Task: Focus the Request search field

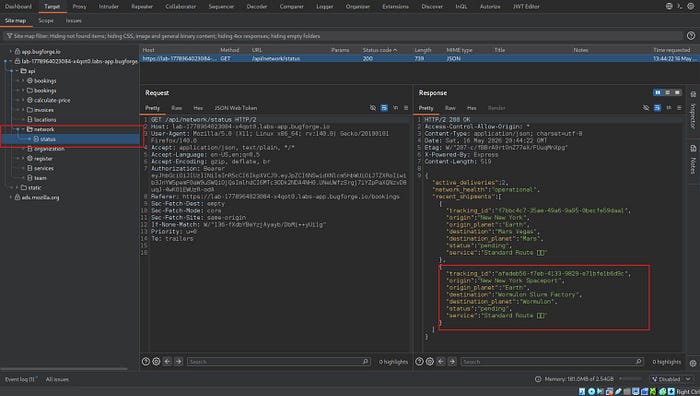Action: (x=279, y=362)
